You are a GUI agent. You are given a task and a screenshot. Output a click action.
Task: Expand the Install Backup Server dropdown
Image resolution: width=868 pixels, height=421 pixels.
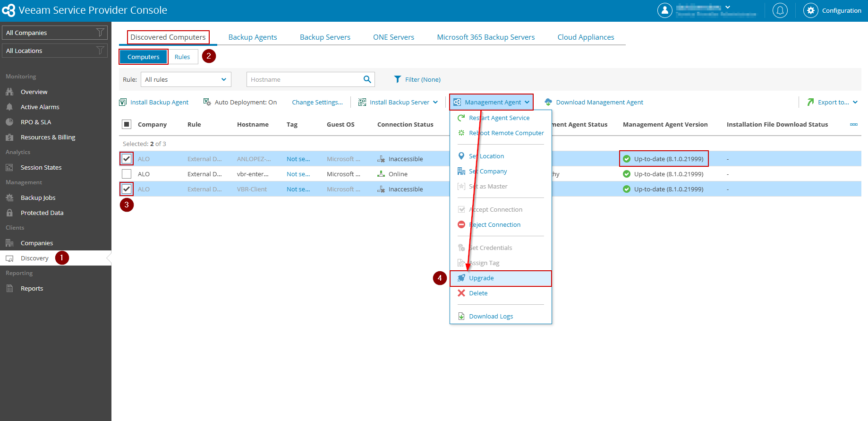coord(435,102)
